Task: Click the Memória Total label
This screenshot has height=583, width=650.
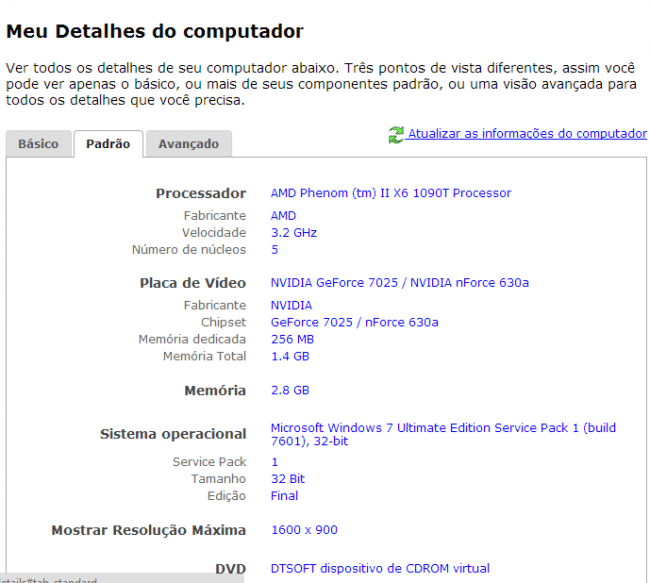Action: pyautogui.click(x=205, y=356)
